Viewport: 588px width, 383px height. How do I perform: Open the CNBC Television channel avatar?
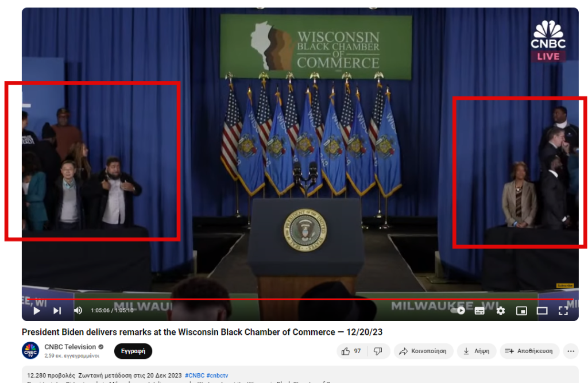click(x=30, y=350)
